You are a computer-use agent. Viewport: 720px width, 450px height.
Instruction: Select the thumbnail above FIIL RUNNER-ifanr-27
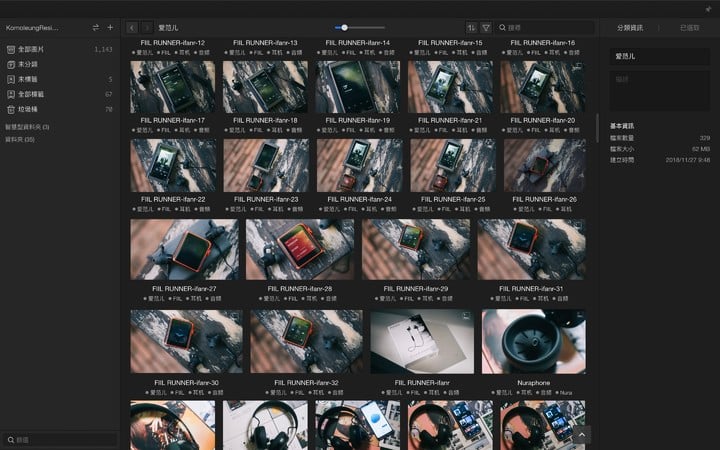coord(185,249)
